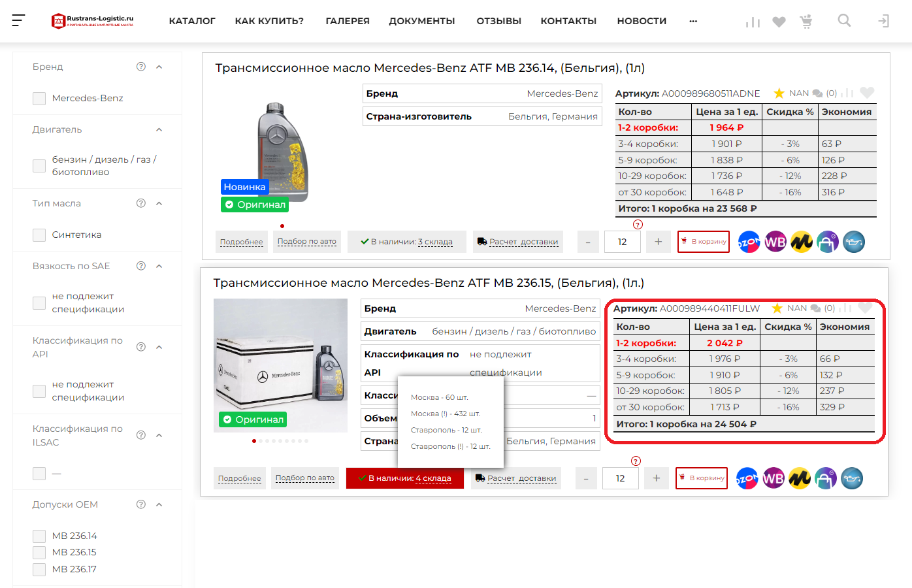Click Подбор по авто for MB 236.15
The width and height of the screenshot is (912, 588).
305,478
